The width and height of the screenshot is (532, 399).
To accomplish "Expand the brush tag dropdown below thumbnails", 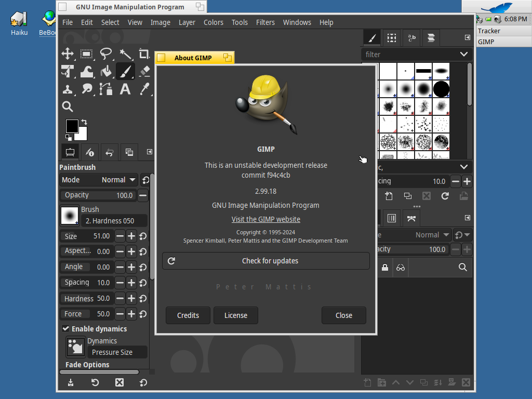I will pyautogui.click(x=464, y=167).
